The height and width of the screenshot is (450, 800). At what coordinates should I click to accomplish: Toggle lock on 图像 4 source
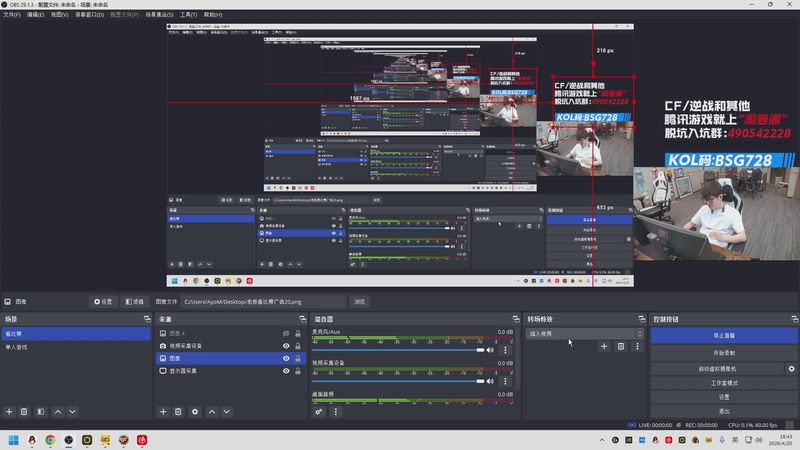[298, 333]
